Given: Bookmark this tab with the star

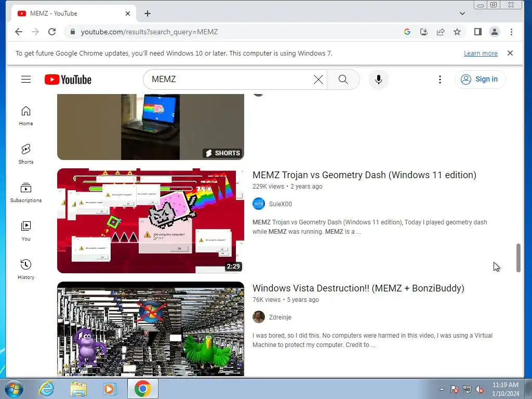Looking at the screenshot, I should [x=457, y=32].
